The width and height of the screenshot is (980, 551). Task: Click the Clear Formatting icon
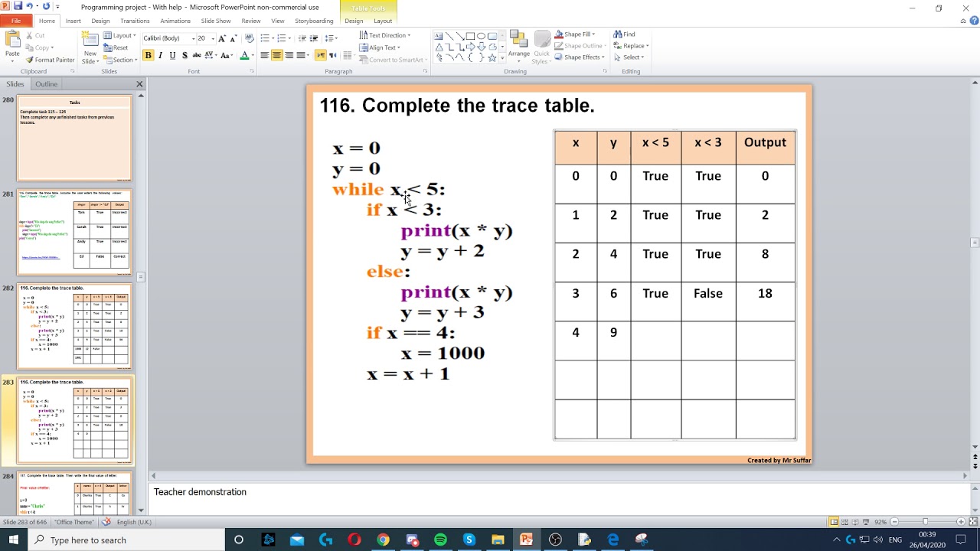point(250,37)
